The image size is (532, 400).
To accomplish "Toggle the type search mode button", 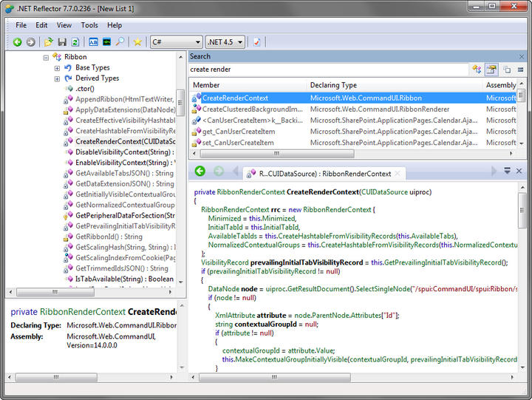I will [477, 70].
